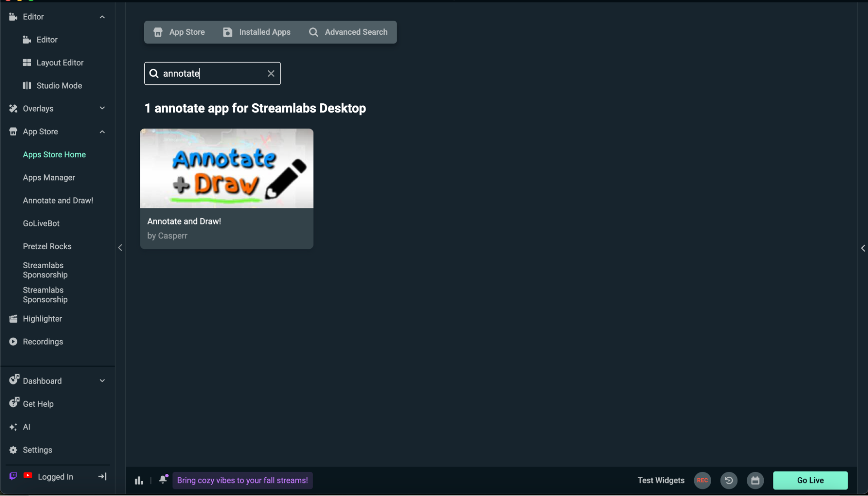
Task: Expand the Overlays section
Action: pos(102,108)
